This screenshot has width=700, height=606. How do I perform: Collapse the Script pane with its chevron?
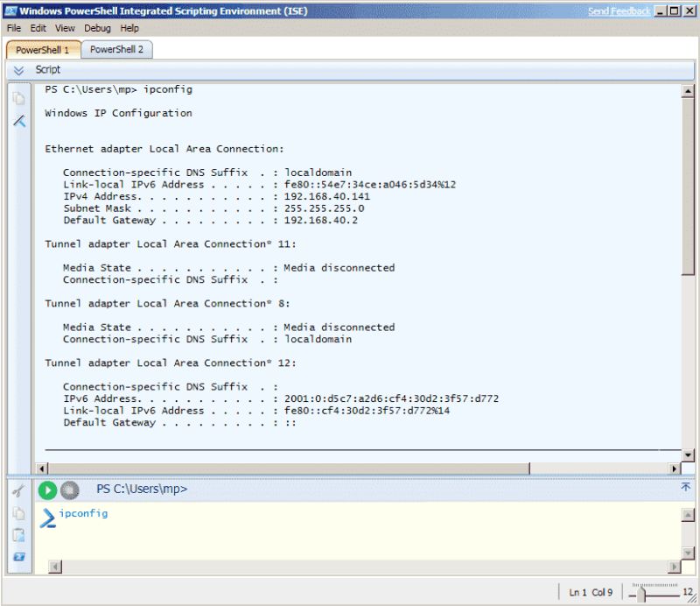(17, 70)
